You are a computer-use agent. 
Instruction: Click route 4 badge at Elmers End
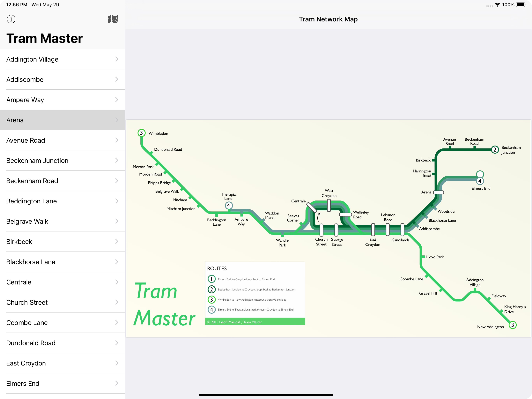point(480,181)
